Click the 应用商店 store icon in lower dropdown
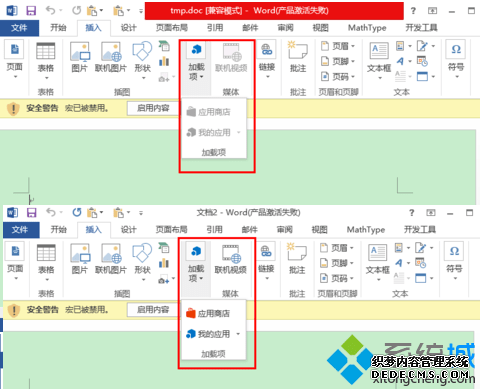The height and width of the screenshot is (389, 480). pos(191,313)
